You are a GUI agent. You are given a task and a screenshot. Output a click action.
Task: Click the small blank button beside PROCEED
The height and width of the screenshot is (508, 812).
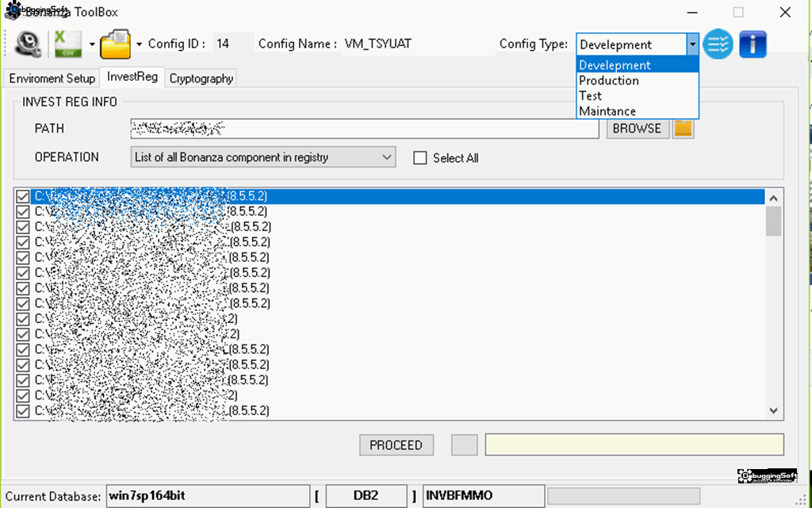tap(465, 445)
